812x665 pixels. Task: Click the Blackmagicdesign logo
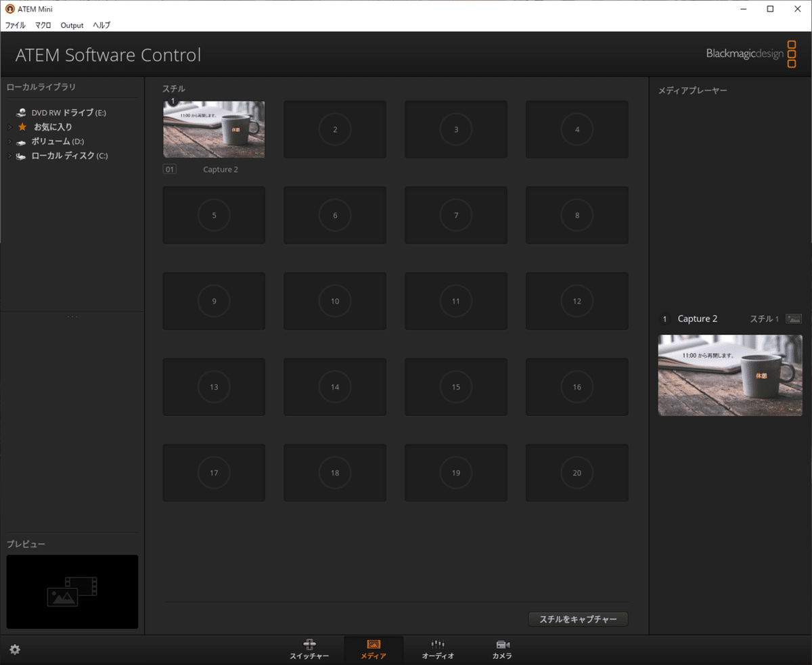coord(751,53)
